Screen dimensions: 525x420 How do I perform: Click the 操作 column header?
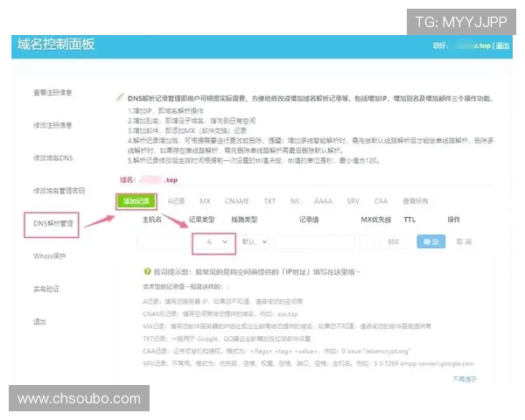click(x=453, y=220)
